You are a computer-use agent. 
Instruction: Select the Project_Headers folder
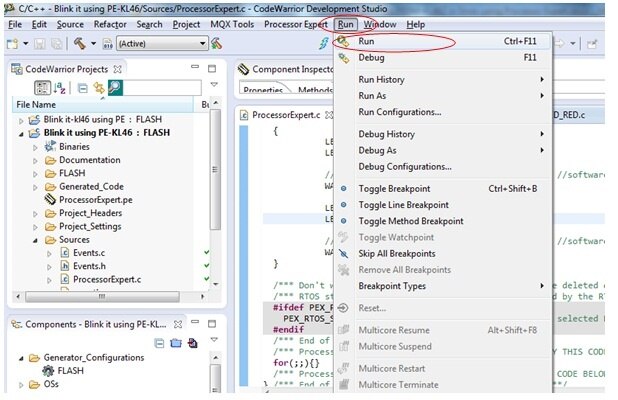(x=90, y=213)
